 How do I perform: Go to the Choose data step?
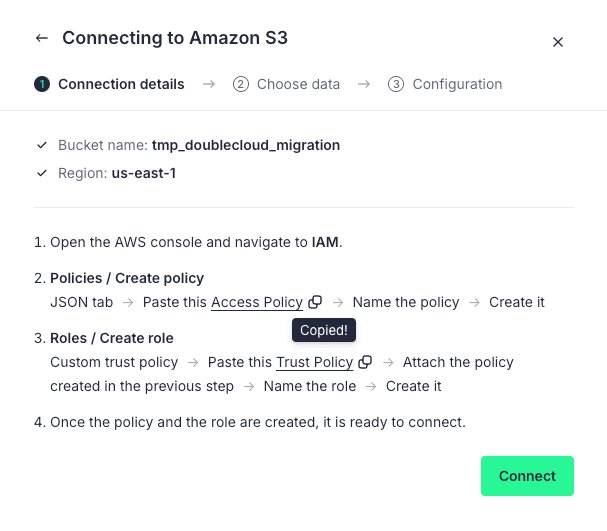tap(298, 84)
